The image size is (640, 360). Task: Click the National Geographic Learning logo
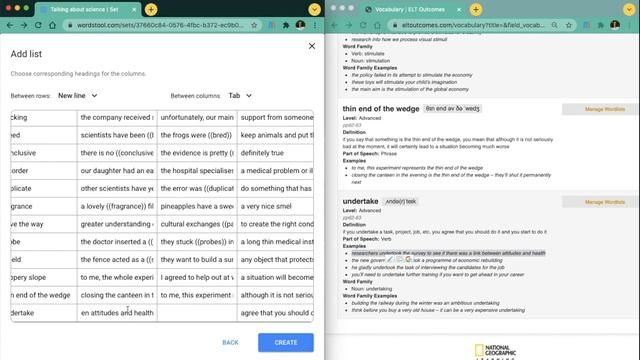click(x=495, y=352)
